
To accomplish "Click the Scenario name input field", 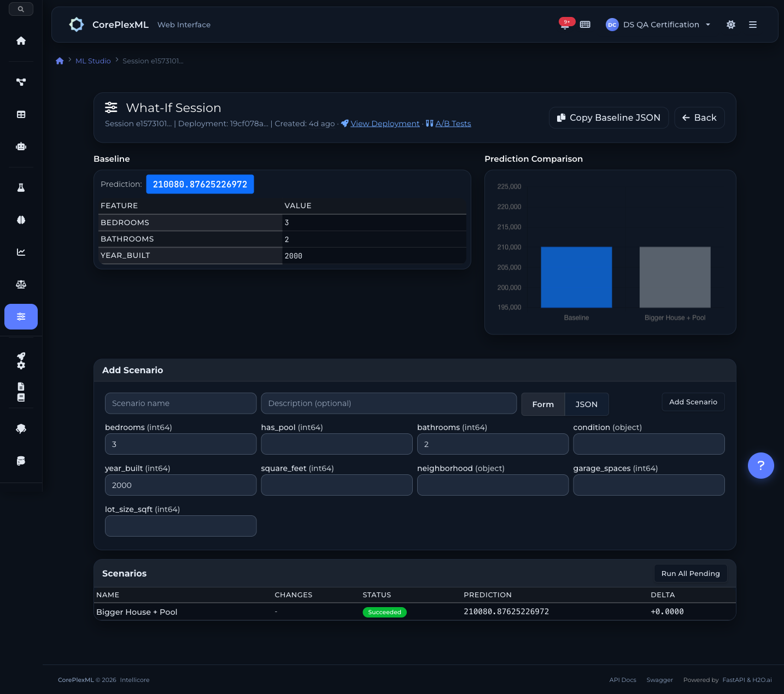I will point(180,403).
